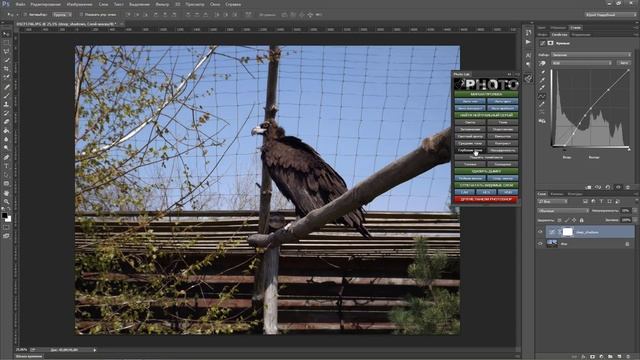Toggle Show Transform Controls checkbox
The image size is (640, 360).
click(x=81, y=14)
